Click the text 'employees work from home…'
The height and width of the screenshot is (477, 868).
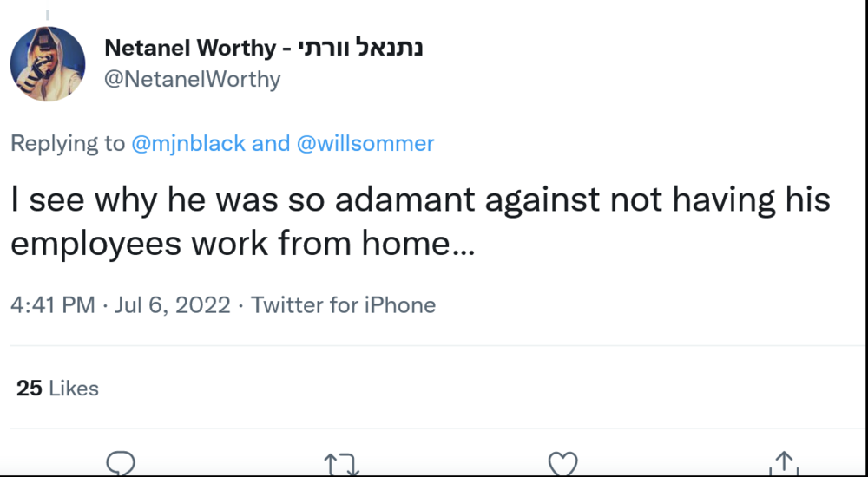click(243, 245)
